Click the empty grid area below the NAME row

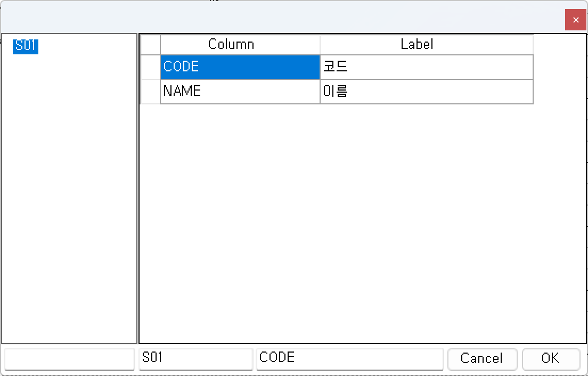[x=362, y=224]
